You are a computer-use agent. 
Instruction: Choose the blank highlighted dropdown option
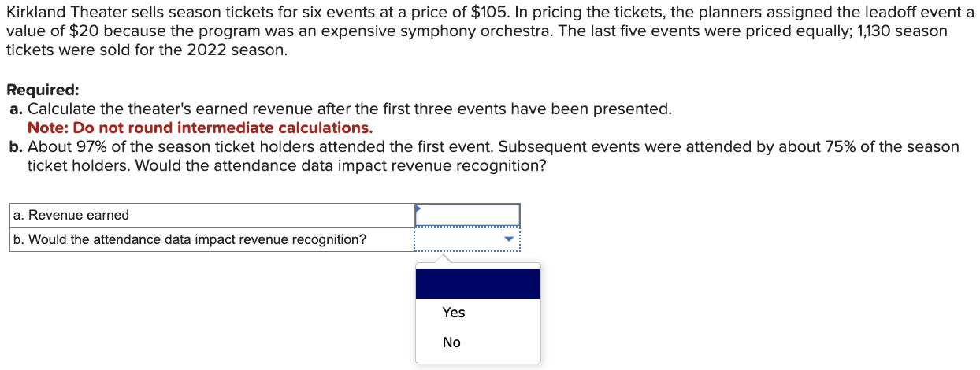point(477,284)
